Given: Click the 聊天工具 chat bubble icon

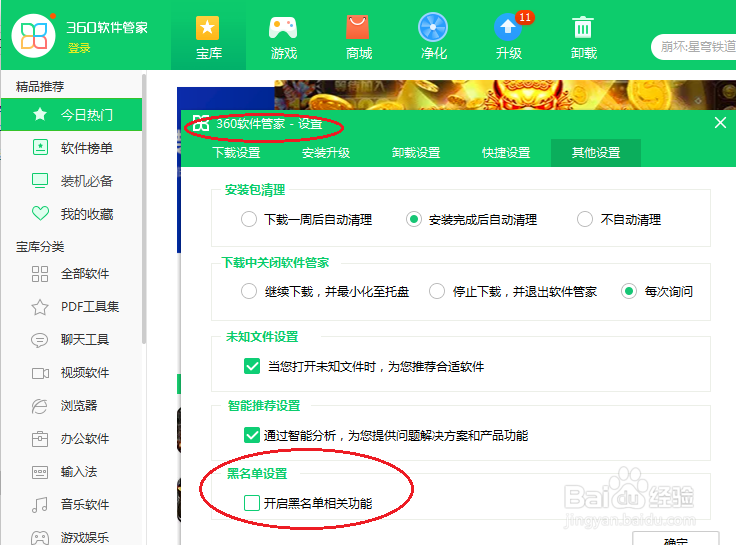Looking at the screenshot, I should tap(39, 340).
